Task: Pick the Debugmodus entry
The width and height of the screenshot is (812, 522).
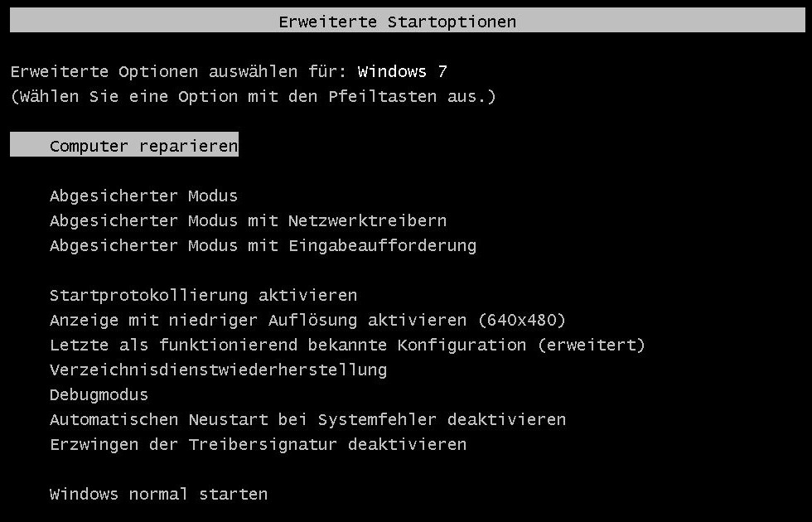Action: point(98,395)
